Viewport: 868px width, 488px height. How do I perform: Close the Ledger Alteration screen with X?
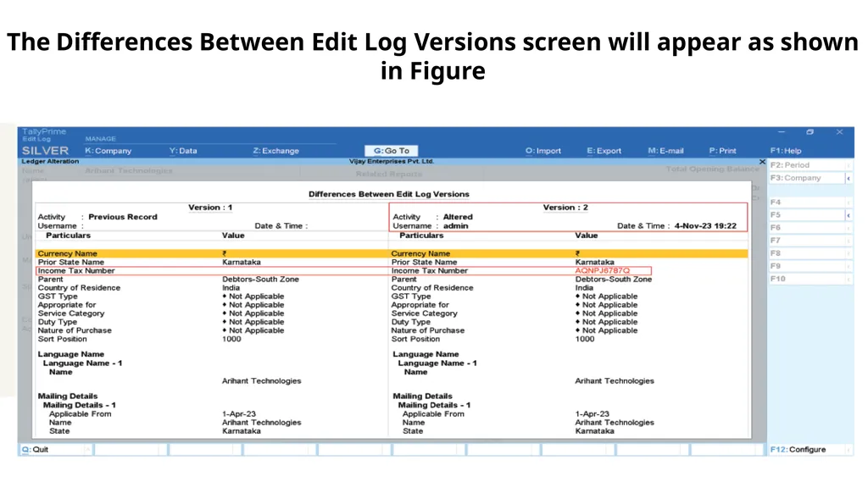pos(762,162)
